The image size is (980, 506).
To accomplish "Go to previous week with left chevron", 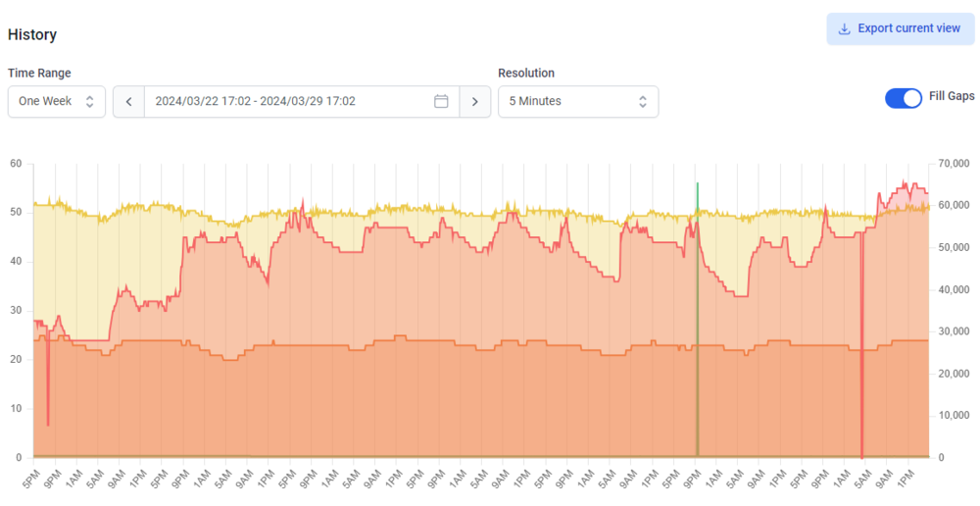I will click(x=128, y=101).
